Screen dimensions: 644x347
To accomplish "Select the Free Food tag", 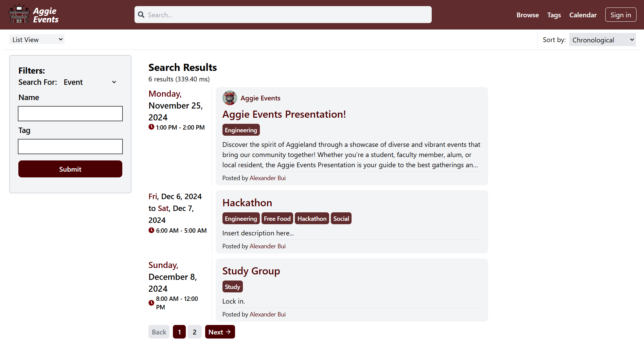I will (x=277, y=219).
